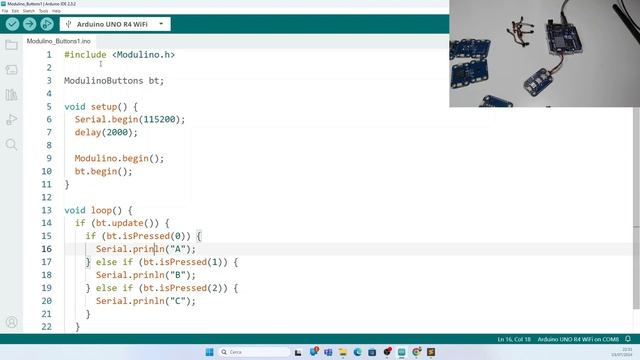
Task: Open the Search magnifier in the sidebar
Action: tap(11, 144)
